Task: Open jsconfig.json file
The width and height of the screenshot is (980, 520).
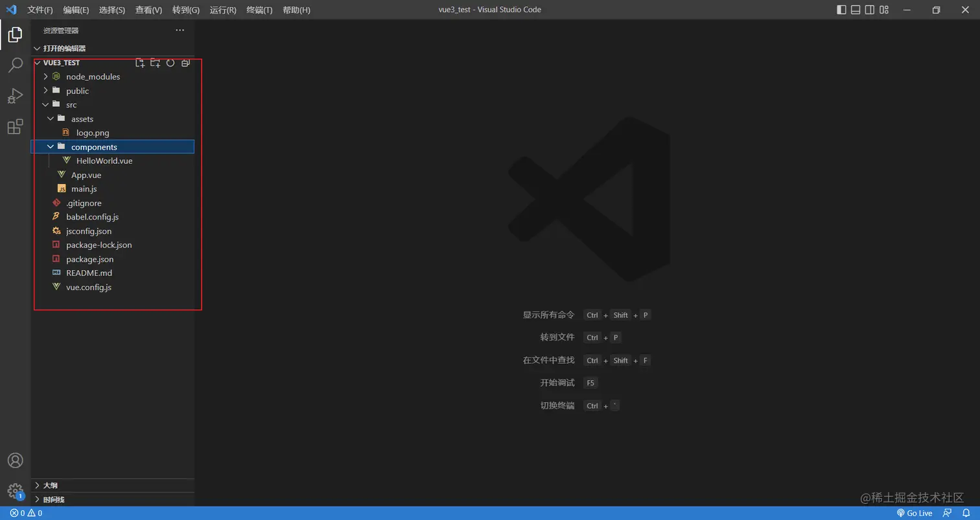Action: [x=113, y=231]
